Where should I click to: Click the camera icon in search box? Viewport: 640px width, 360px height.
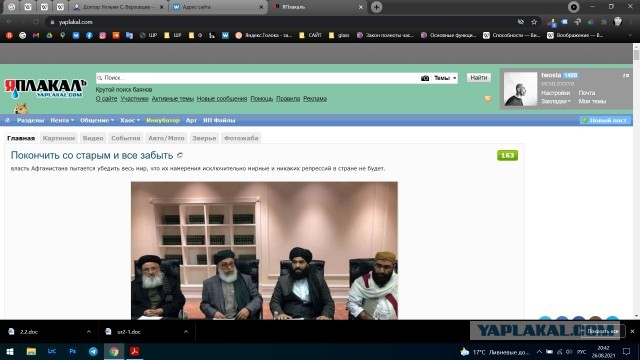tap(424, 78)
